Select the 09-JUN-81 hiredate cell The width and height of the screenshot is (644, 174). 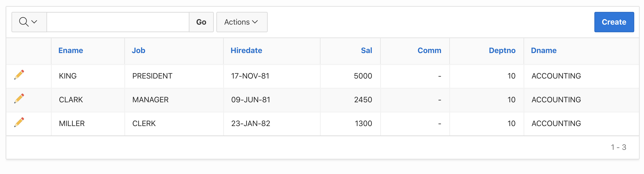251,100
